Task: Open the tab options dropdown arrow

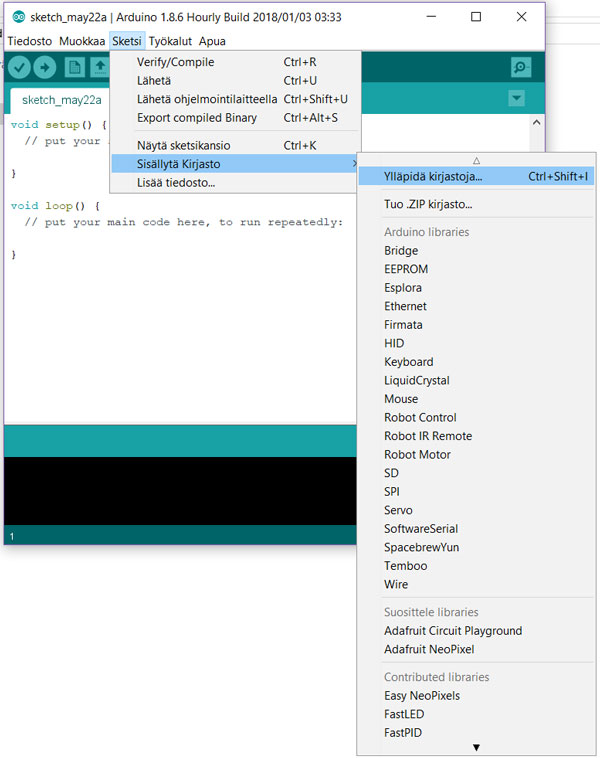Action: 516,98
